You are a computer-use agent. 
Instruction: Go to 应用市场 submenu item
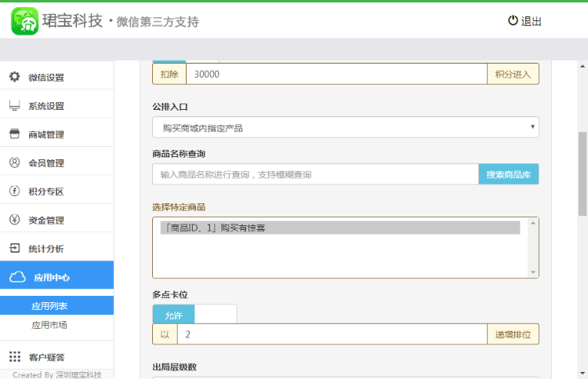pos(49,325)
